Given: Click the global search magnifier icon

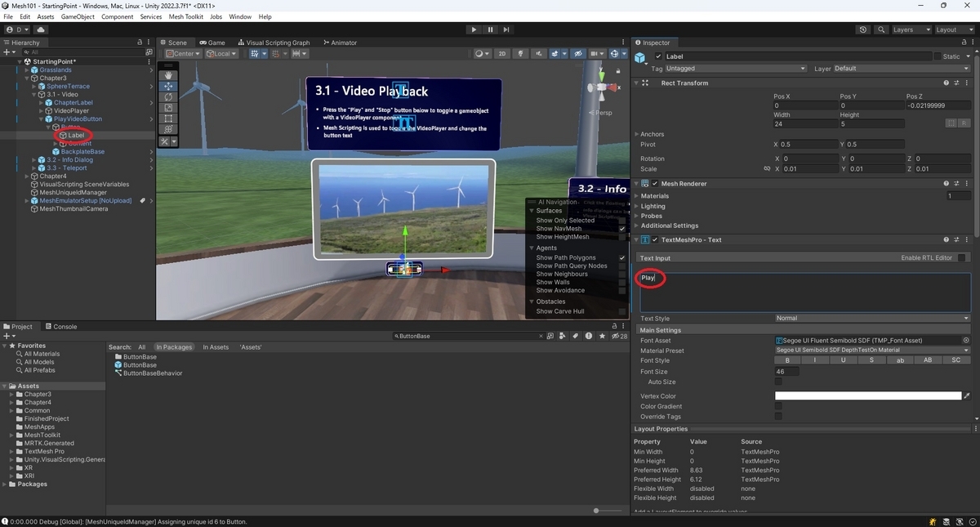Looking at the screenshot, I should pos(882,29).
